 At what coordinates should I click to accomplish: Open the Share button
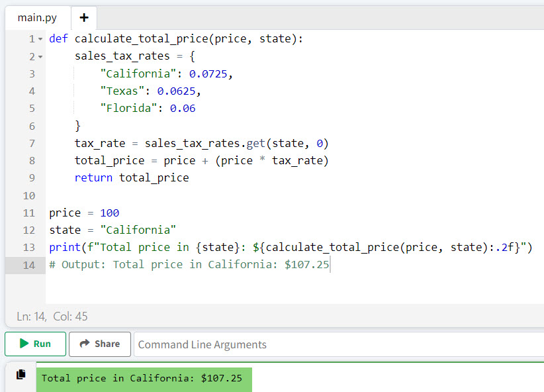point(100,344)
